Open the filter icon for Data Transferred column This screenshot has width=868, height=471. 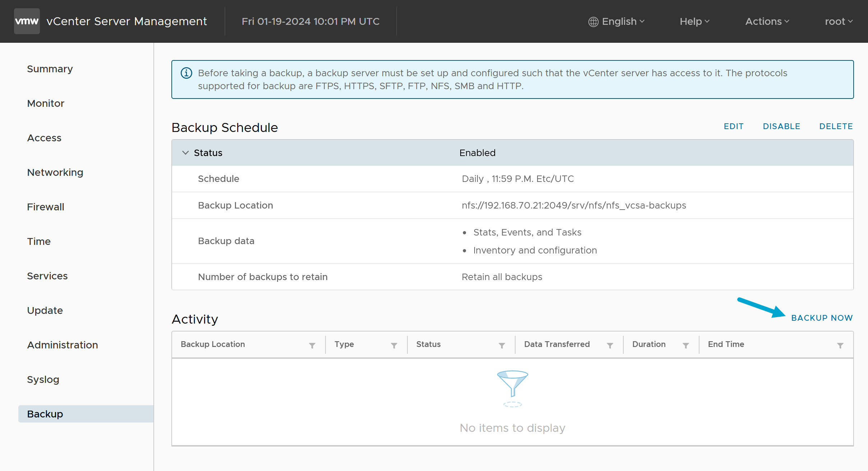(610, 344)
